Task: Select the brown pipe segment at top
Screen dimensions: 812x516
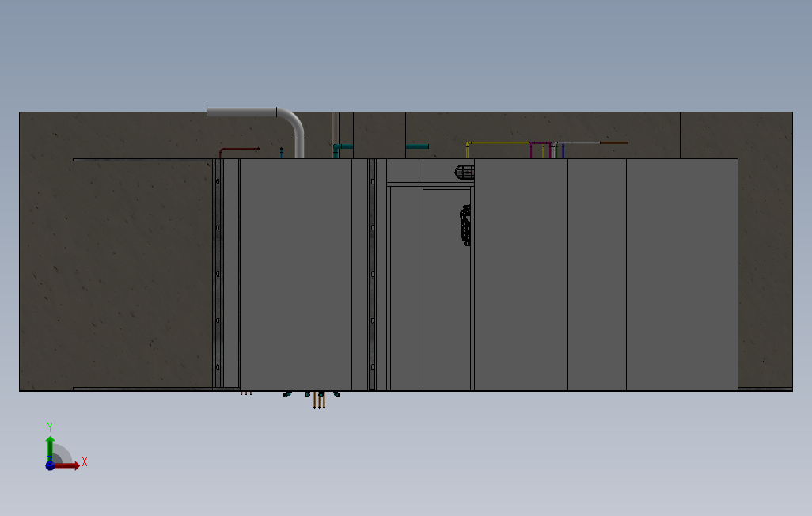Action: coord(613,142)
